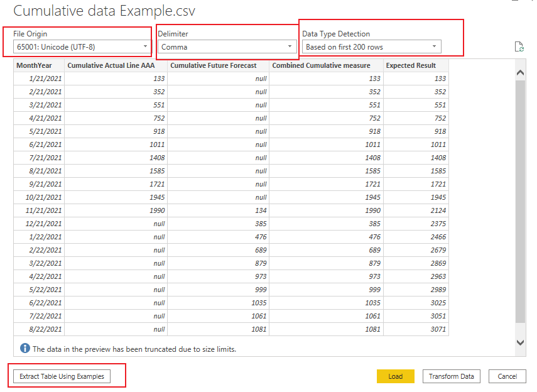Select the 8/21/2021 date cell
Screen dimensions: 537x392
[x=39, y=171]
